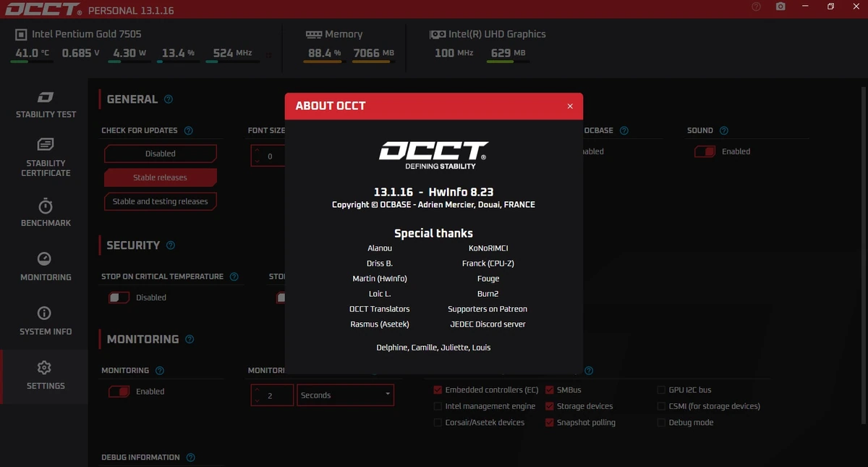Screen dimensions: 868x467
Task: Select Disabled for update checks
Action: click(x=161, y=153)
